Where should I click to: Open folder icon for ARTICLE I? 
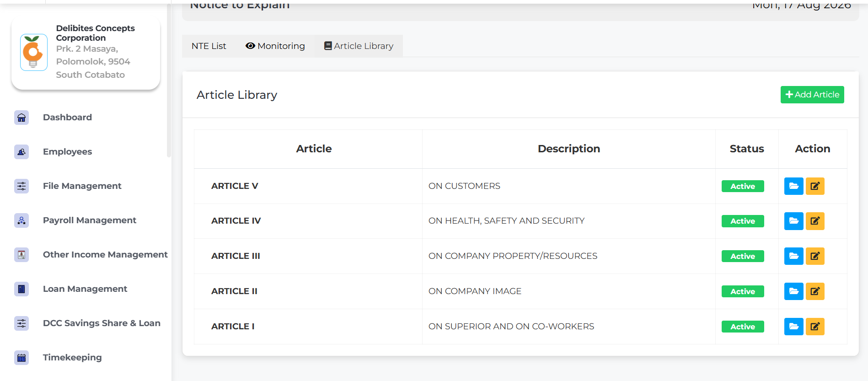tap(793, 327)
